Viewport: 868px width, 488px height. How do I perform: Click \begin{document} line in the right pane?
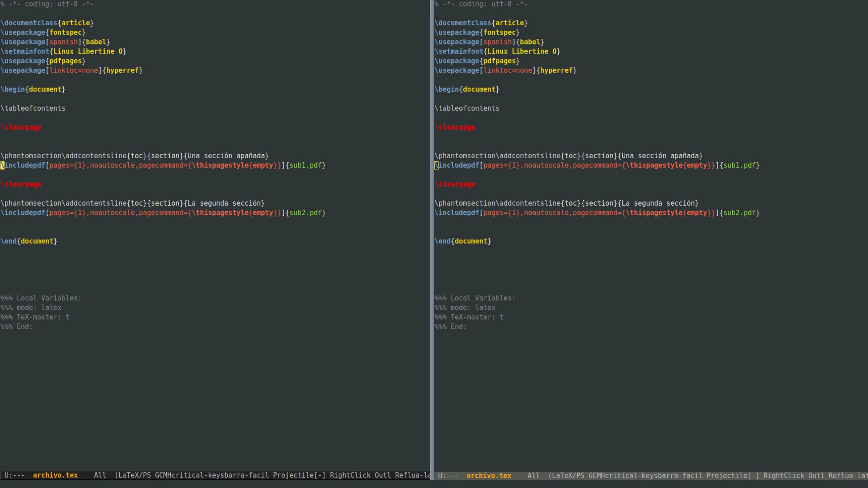pyautogui.click(x=467, y=89)
